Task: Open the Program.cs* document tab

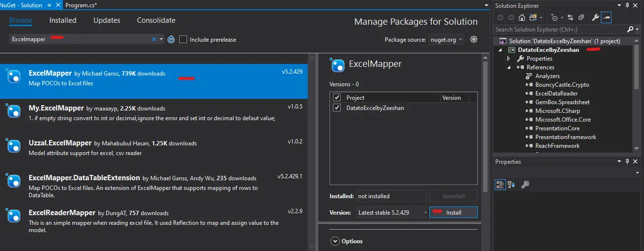Action: coord(80,4)
